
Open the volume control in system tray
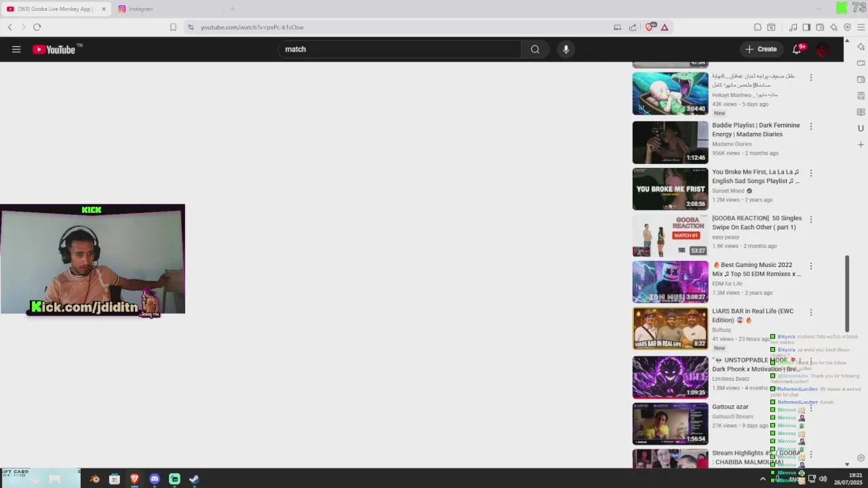[x=823, y=479]
